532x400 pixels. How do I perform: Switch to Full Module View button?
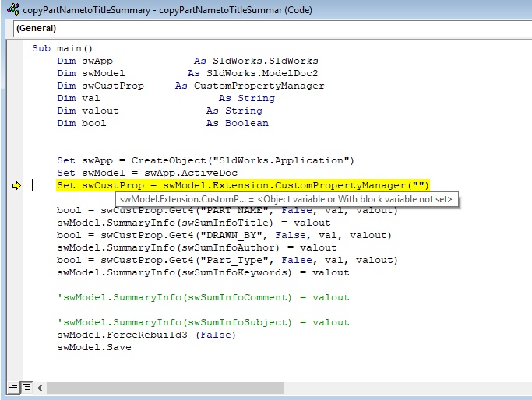pyautogui.click(x=26, y=387)
